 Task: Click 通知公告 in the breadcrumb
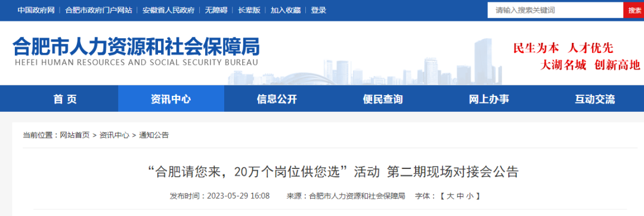tap(154, 135)
